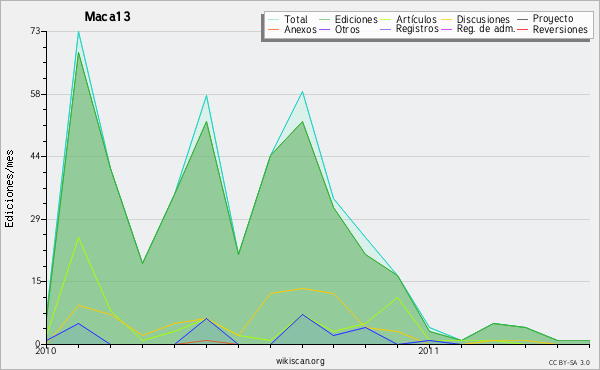
Task: Open the wikiscan.org credit text
Action: click(x=300, y=361)
